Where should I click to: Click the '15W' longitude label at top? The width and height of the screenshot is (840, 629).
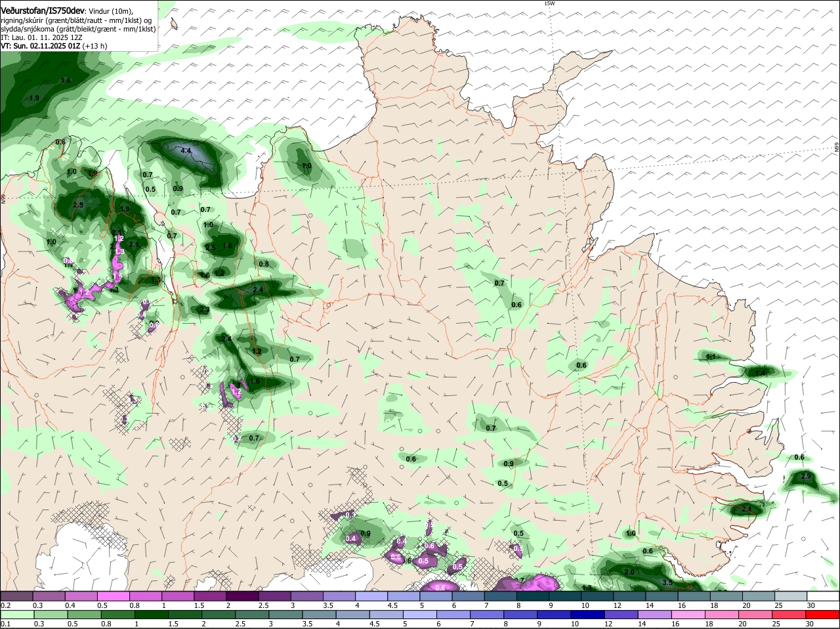549,3
